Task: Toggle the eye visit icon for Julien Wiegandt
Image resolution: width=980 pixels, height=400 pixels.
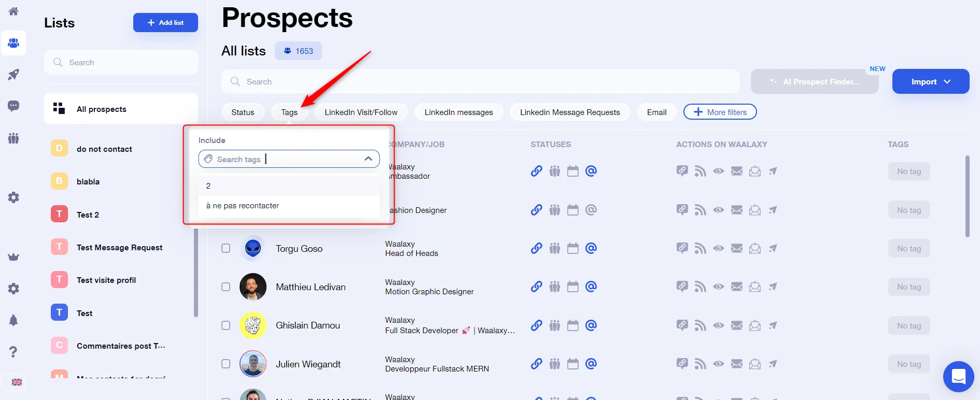Action: tap(719, 364)
